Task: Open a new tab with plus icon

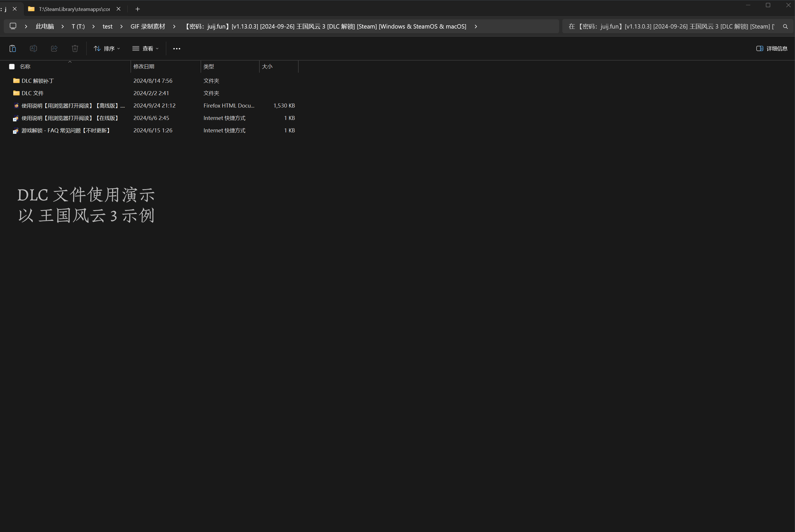Action: point(138,9)
